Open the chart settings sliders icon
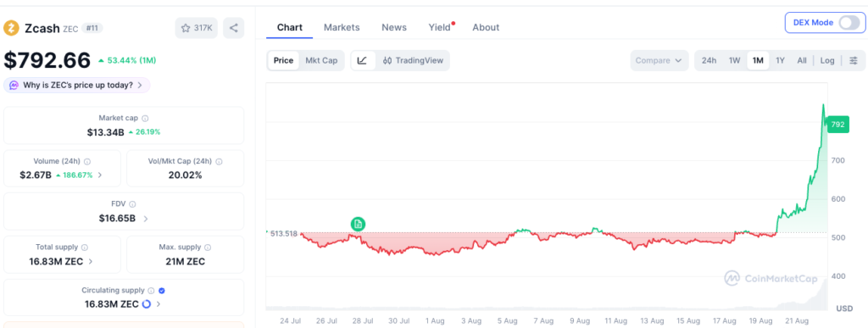This screenshot has height=328, width=868. click(x=854, y=60)
